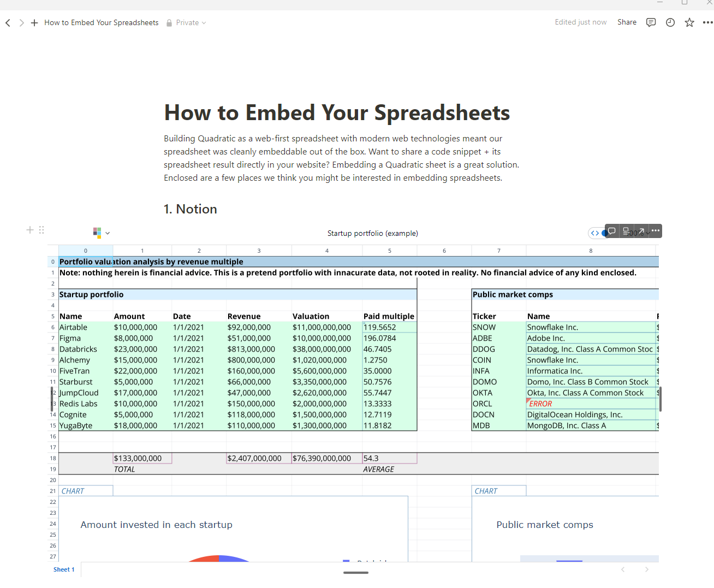Add page to favorites star
The height and width of the screenshot is (588, 714).
[689, 22]
